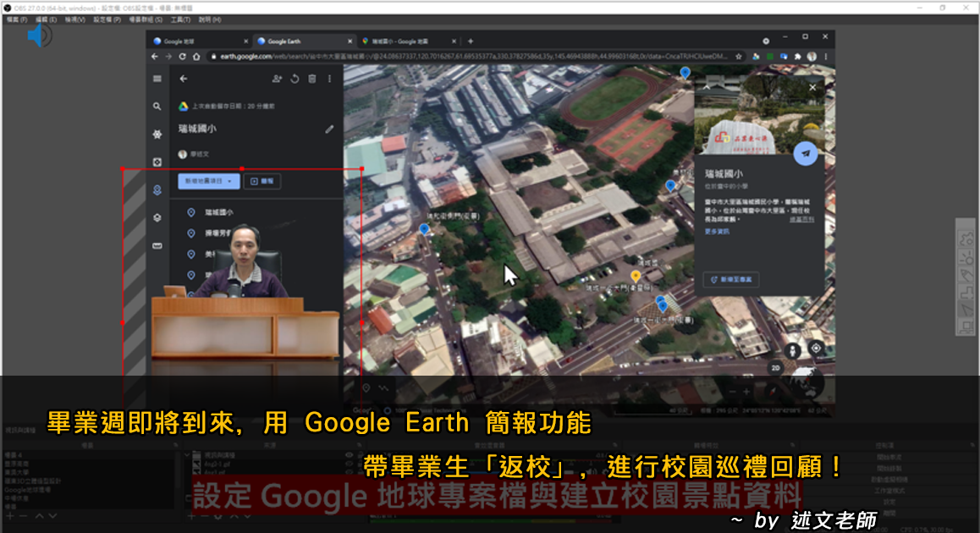Click the browser back arrow
Screen dimensions: 980x533
point(155,56)
